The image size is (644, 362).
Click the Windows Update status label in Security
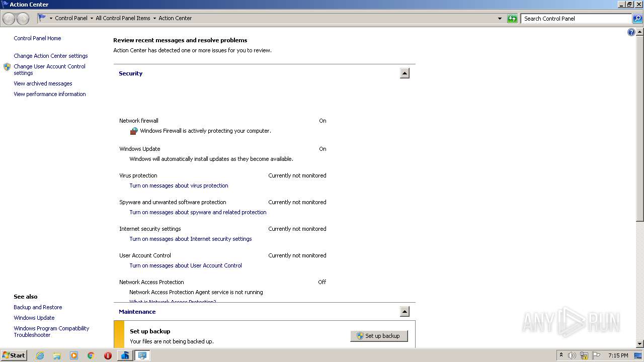(140, 149)
